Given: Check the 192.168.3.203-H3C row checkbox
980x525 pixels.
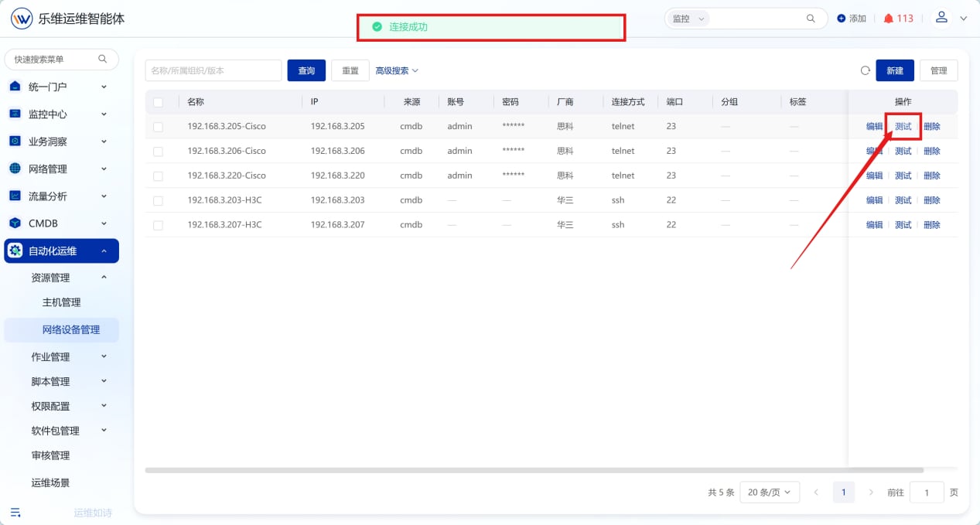Looking at the screenshot, I should [x=158, y=201].
